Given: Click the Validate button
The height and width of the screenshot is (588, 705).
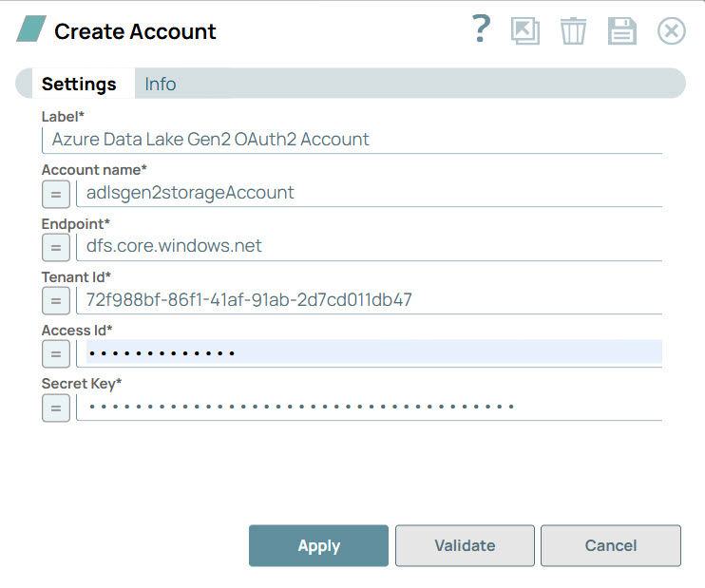Looking at the screenshot, I should click(465, 545).
